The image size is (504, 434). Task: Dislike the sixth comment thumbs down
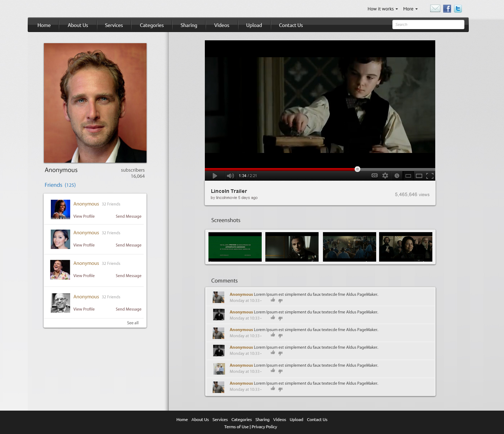coord(280,390)
